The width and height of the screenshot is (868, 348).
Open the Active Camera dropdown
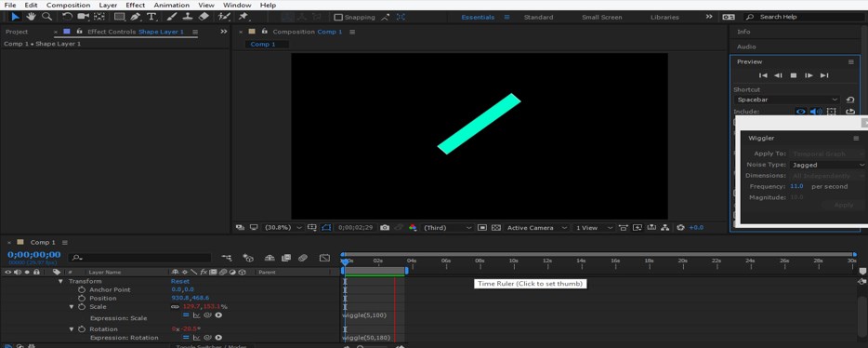click(537, 228)
